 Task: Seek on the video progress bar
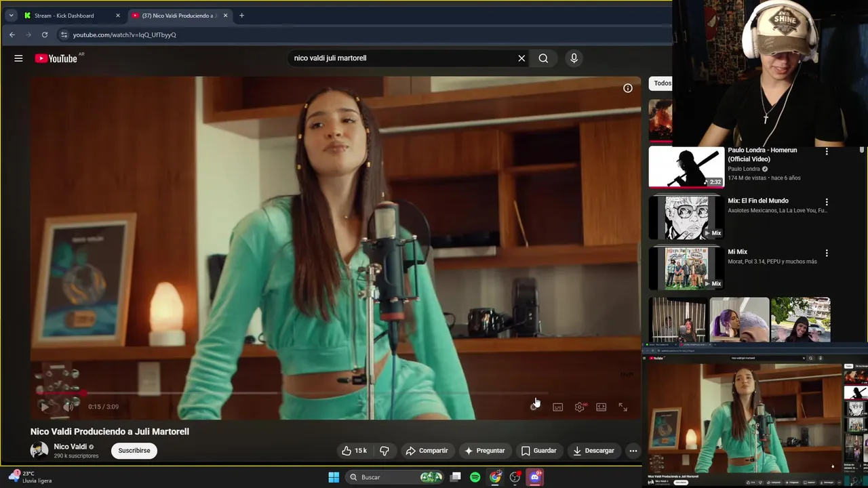click(335, 392)
